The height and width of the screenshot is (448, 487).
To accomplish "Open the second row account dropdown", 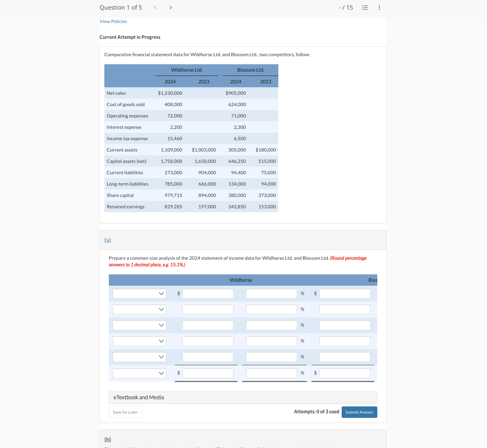I will click(x=139, y=309).
